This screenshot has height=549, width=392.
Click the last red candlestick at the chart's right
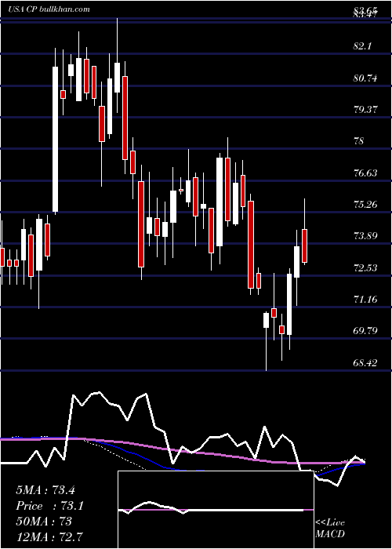(x=304, y=245)
